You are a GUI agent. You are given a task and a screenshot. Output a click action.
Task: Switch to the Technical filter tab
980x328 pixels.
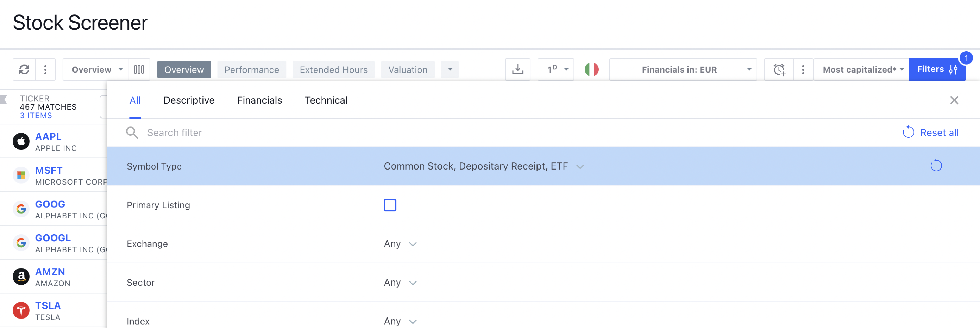(326, 100)
